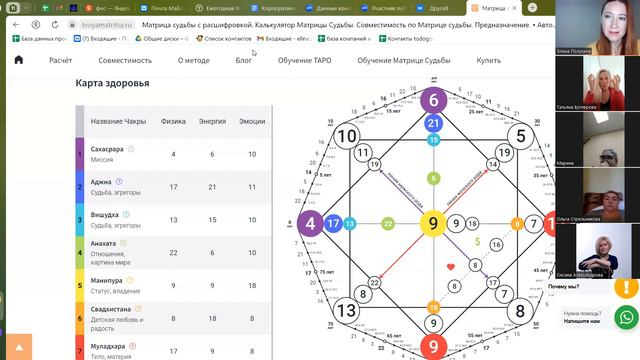Click the large white circle 5

coord(520,136)
